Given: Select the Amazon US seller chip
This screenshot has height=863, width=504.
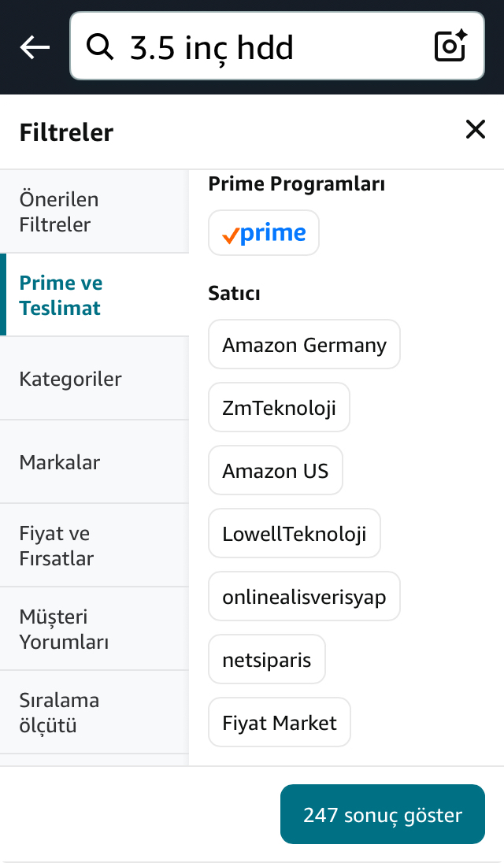Looking at the screenshot, I should 275,471.
